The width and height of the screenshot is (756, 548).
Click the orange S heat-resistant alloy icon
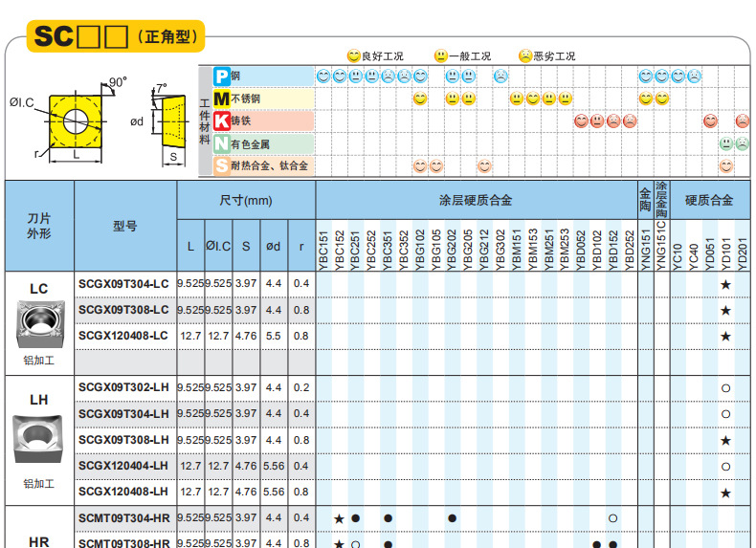pyautogui.click(x=222, y=165)
